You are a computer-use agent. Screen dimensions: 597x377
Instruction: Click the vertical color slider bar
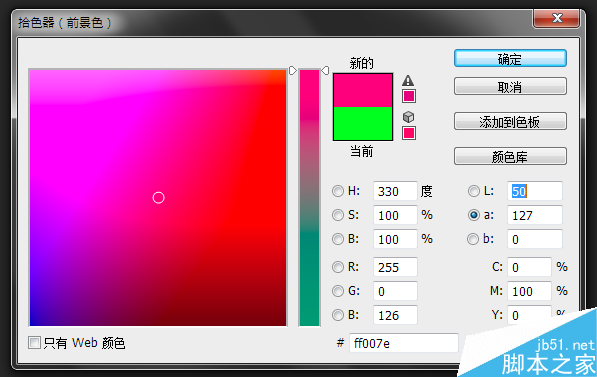[x=309, y=198]
